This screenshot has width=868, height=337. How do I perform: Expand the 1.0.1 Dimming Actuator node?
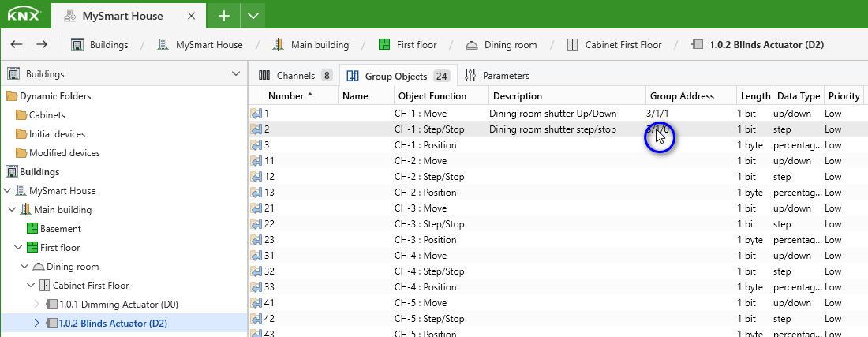pyautogui.click(x=37, y=305)
